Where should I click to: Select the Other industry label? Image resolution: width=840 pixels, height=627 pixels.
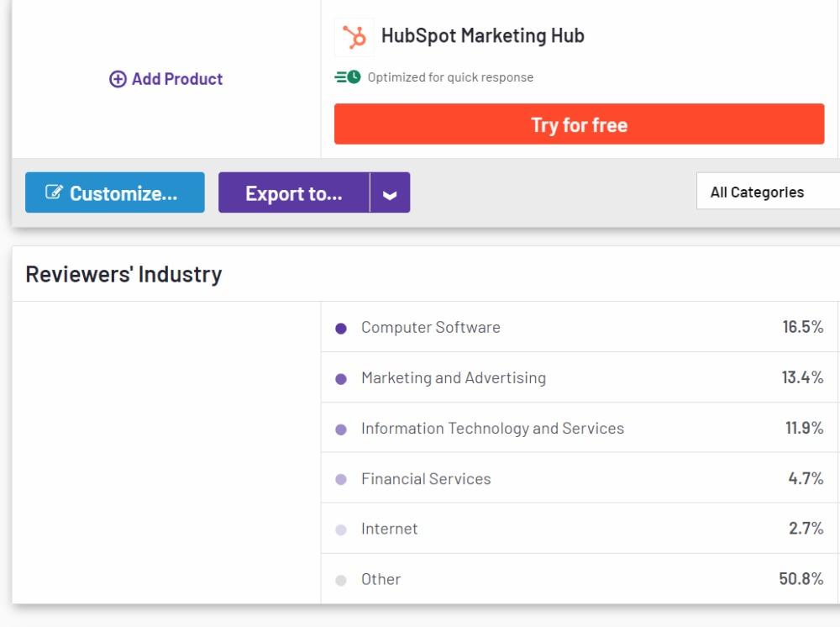coord(381,579)
